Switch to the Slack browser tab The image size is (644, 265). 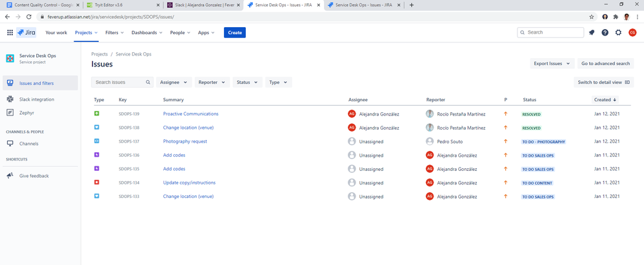coord(203,5)
